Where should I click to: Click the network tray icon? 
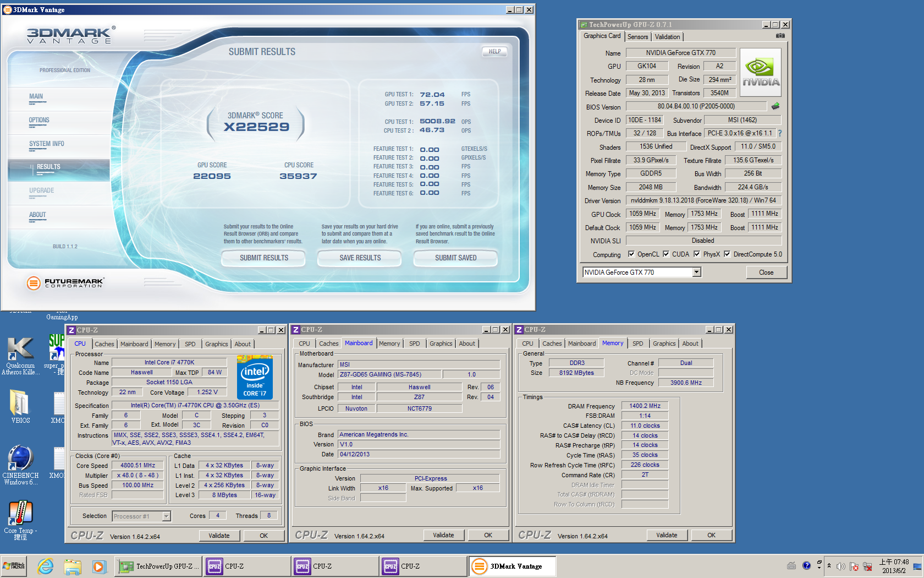(868, 566)
